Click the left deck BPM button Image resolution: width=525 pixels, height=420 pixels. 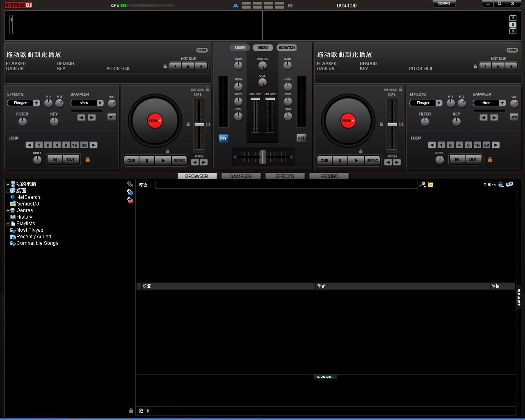202,50
